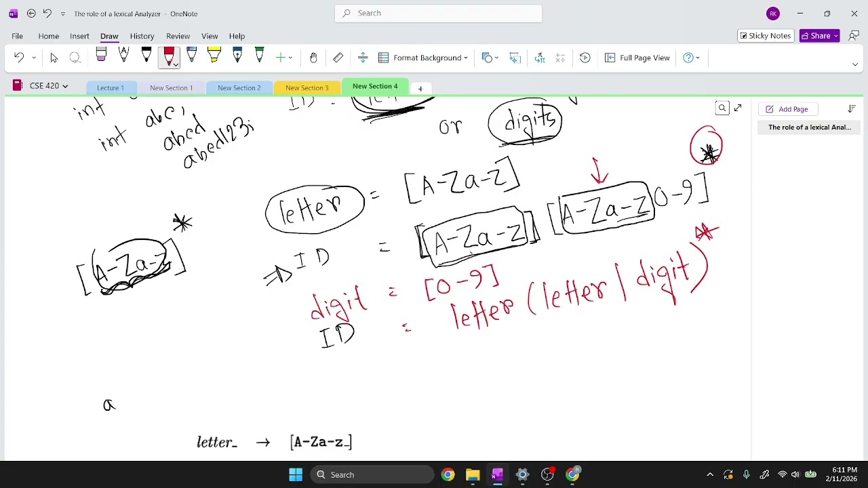Open the Insert tab
868x488 pixels.
coord(79,36)
